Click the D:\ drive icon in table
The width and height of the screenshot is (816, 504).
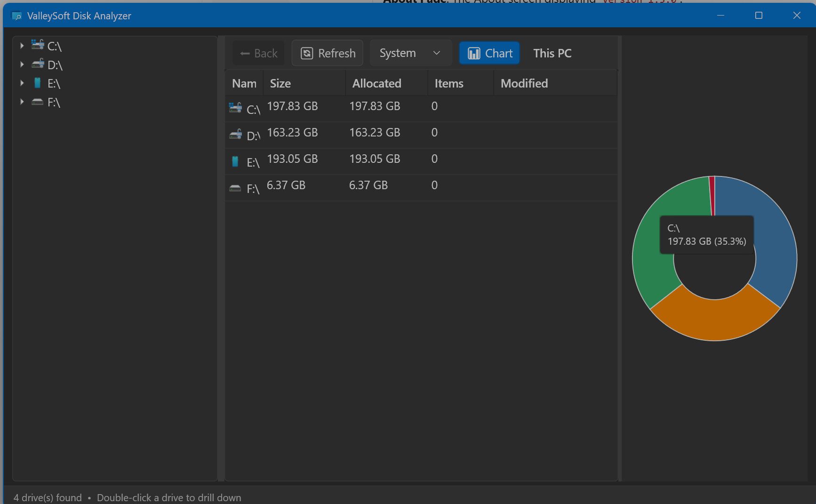[x=235, y=134]
